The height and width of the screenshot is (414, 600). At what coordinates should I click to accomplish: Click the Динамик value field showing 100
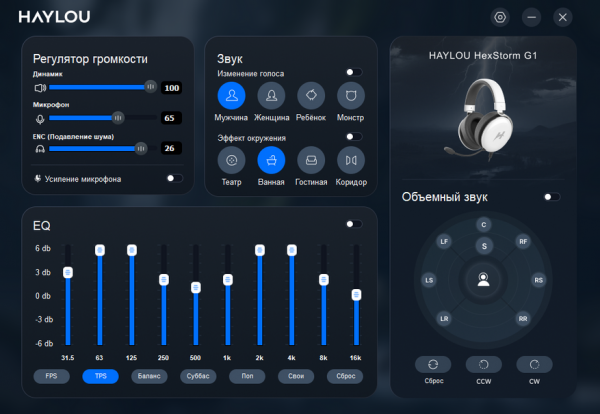tap(171, 88)
